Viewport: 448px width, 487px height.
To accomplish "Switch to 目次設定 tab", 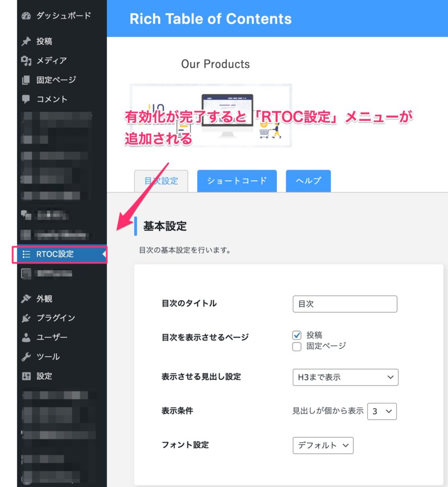I will pos(161,181).
